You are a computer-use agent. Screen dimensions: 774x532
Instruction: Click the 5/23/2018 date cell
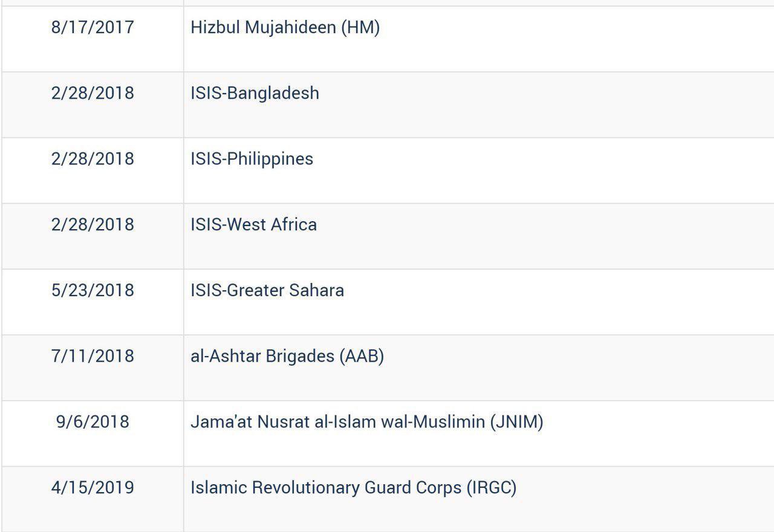(x=93, y=290)
